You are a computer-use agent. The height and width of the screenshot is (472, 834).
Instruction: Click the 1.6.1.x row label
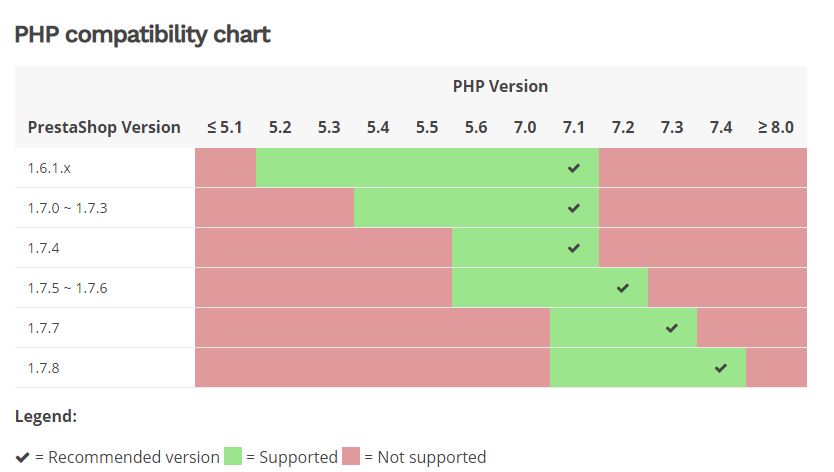click(x=49, y=168)
